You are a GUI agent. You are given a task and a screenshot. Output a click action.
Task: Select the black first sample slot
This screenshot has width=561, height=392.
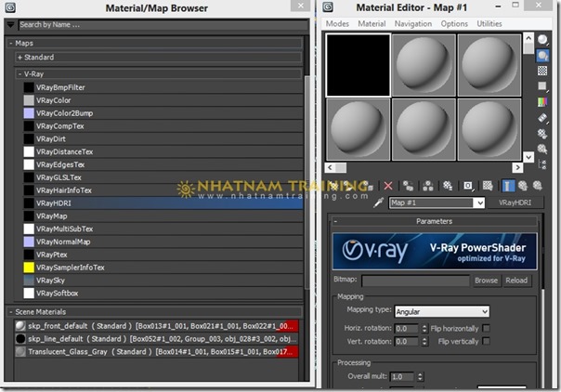click(x=359, y=65)
